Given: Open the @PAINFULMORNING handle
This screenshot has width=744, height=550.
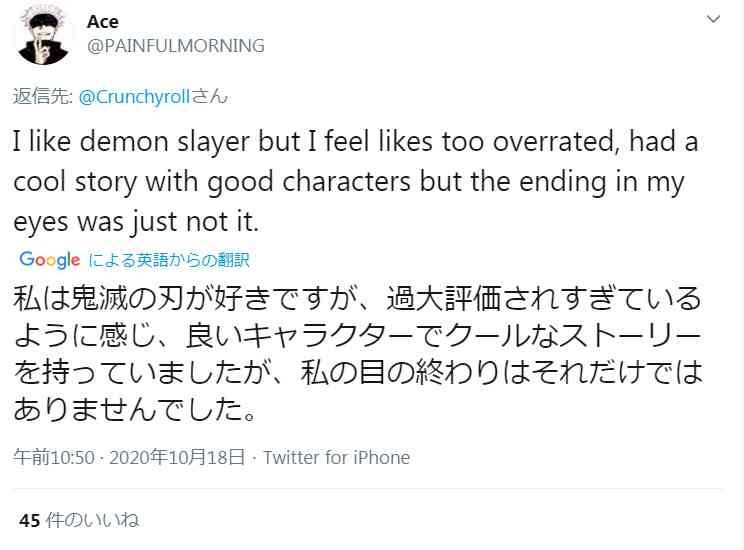Looking at the screenshot, I should pos(176,46).
